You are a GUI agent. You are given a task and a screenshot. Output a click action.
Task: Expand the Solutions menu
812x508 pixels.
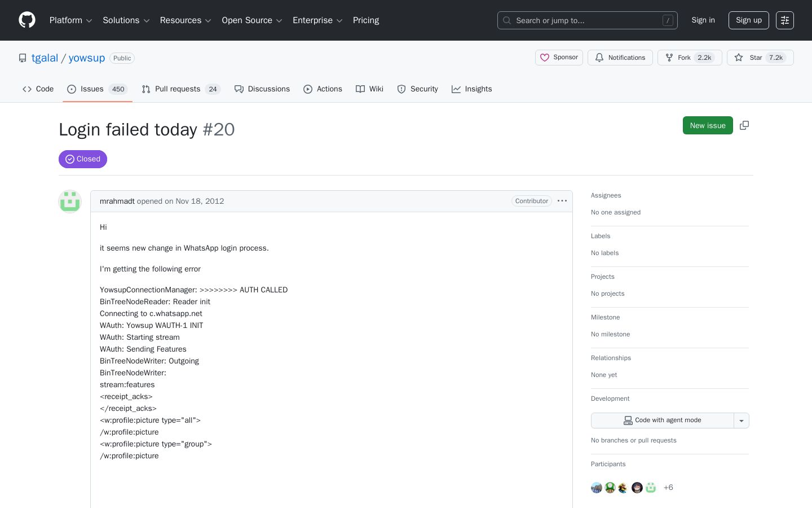point(126,20)
